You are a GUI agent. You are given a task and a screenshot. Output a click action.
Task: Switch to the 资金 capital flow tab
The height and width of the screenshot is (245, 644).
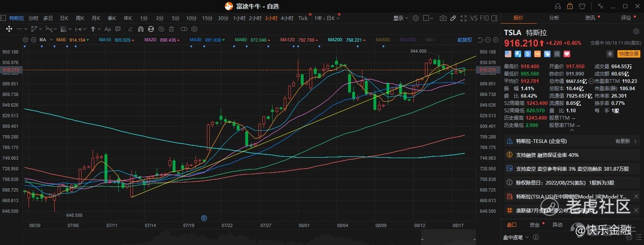[x=534, y=225]
